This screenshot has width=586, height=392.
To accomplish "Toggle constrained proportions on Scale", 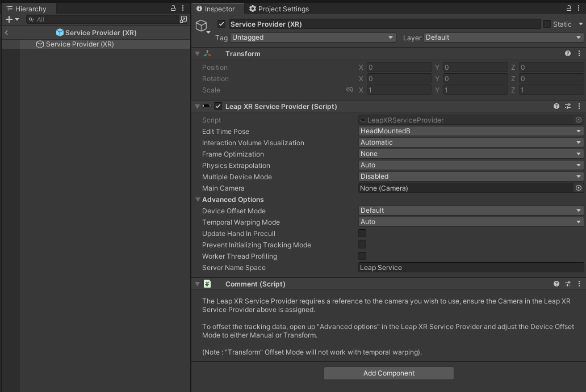I will coord(350,90).
